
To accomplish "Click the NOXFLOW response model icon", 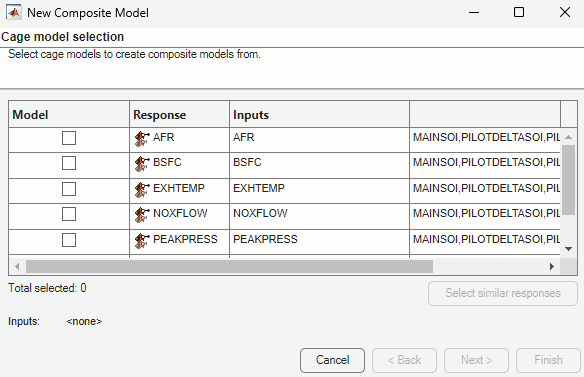I will (x=142, y=215).
